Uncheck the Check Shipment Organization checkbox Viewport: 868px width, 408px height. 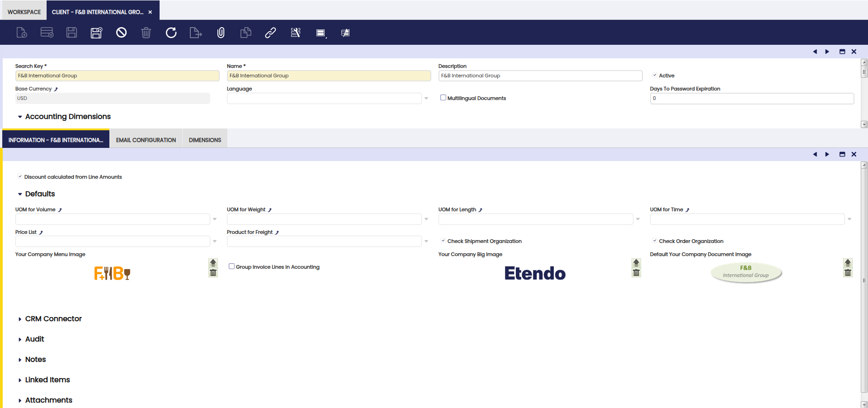[x=443, y=241]
